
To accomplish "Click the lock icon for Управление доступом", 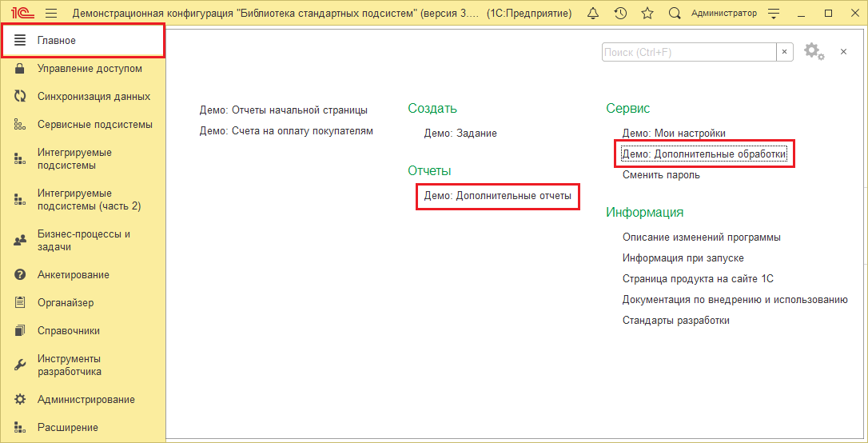I will (x=20, y=69).
